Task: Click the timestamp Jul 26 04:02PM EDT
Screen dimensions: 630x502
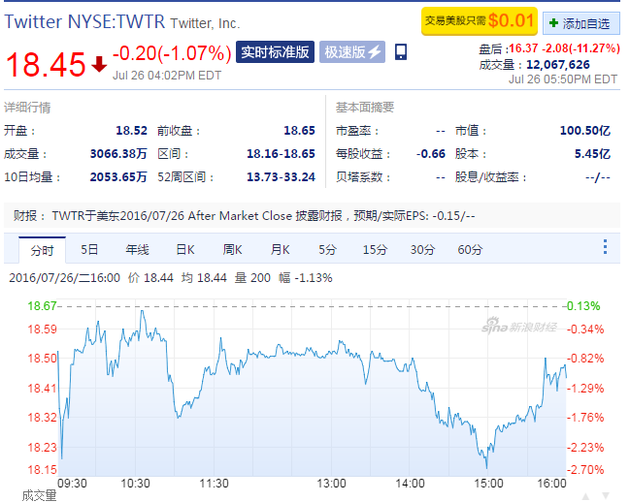Action: coord(167,76)
